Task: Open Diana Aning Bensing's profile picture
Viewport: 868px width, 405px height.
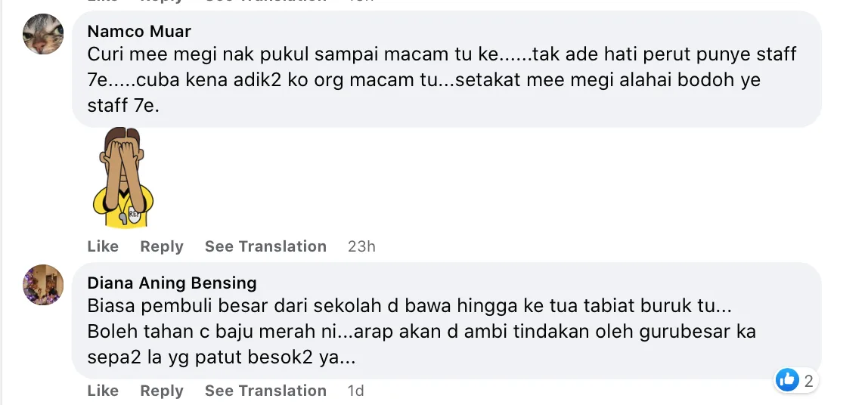Action: point(43,285)
